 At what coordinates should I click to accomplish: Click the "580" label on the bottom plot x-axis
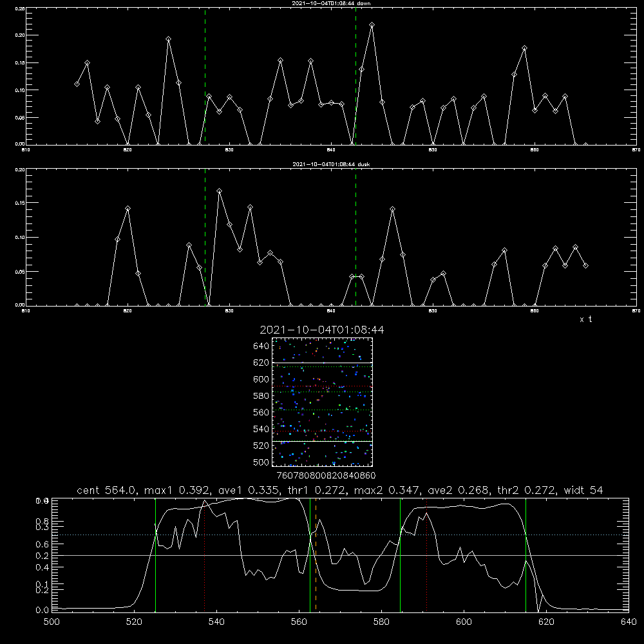pyautogui.click(x=381, y=622)
